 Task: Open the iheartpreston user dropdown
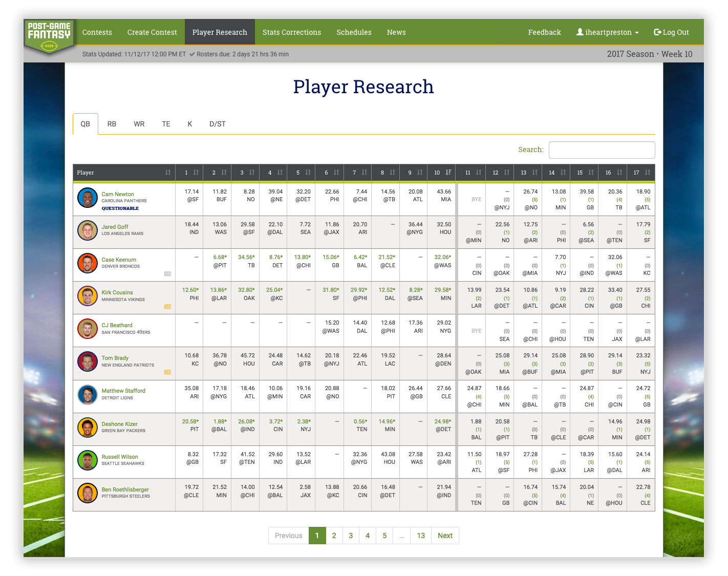pyautogui.click(x=608, y=32)
